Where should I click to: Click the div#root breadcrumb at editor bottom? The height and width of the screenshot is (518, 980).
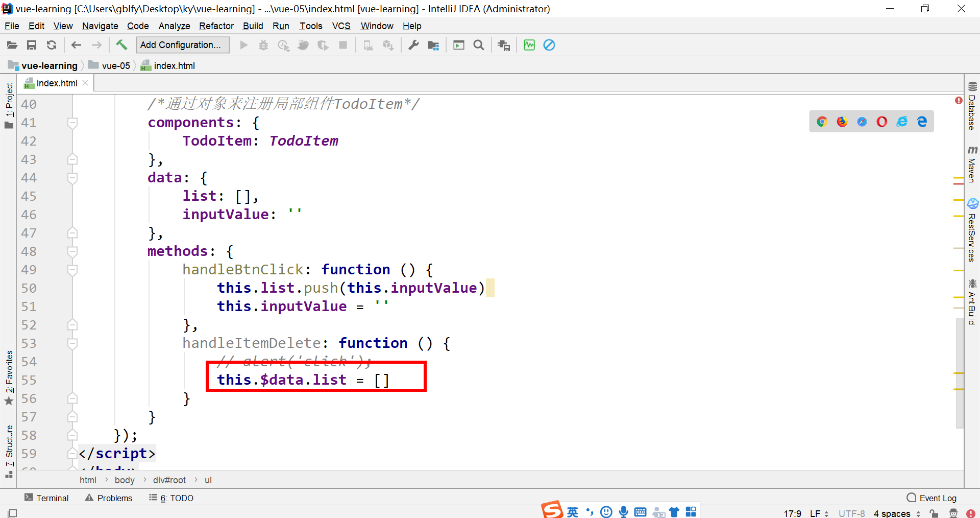tap(169, 480)
